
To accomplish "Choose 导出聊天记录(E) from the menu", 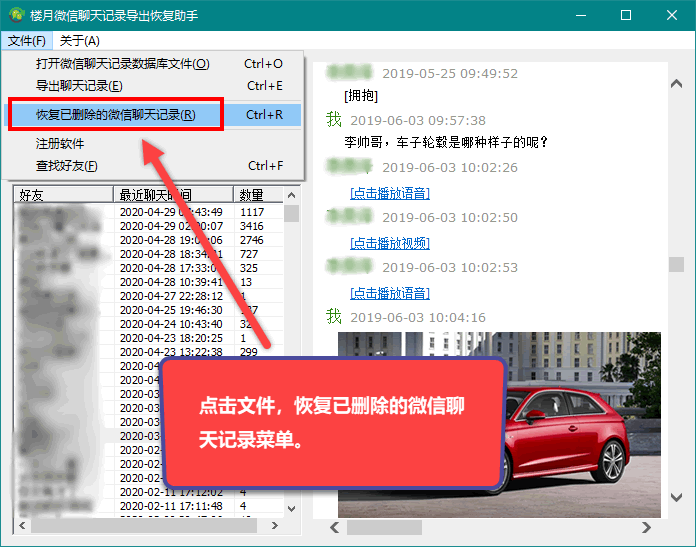I will 79,86.
